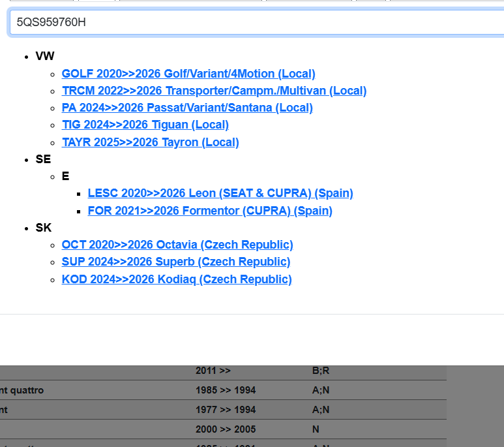Open KOD 2024>>2026 Kodiaq link
Screen dimensions: 504x447
(177, 279)
